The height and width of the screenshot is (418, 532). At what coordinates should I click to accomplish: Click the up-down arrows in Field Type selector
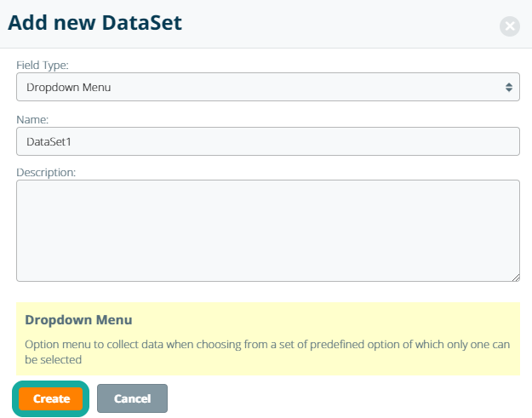pos(508,87)
